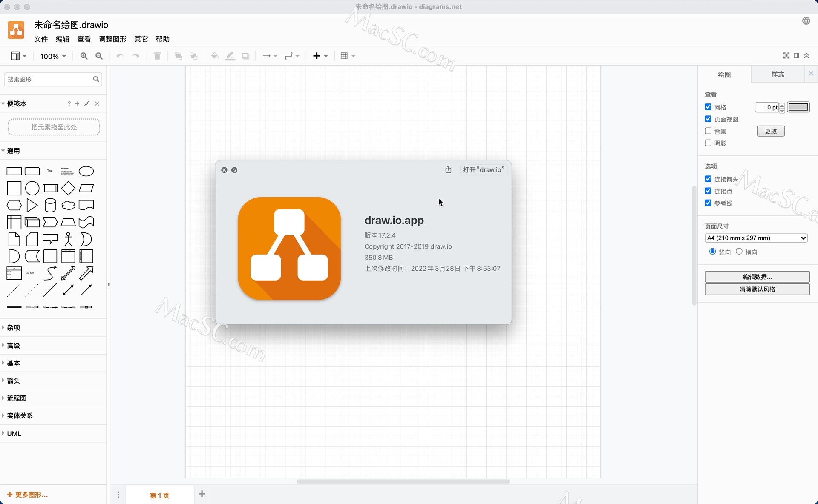Toggle the 连接箭头 checkbox
Screen dimensions: 818x504
pos(708,179)
